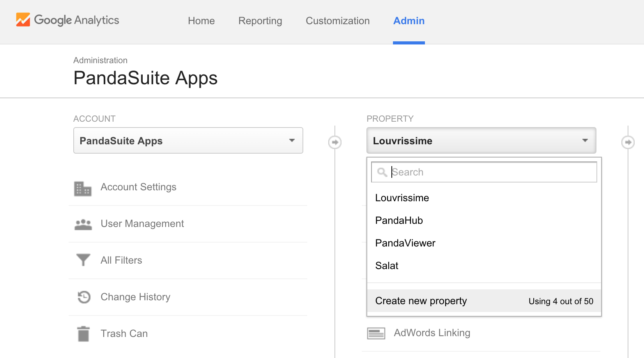The height and width of the screenshot is (358, 644).
Task: Click the Account Settings building icon
Action: (x=83, y=189)
